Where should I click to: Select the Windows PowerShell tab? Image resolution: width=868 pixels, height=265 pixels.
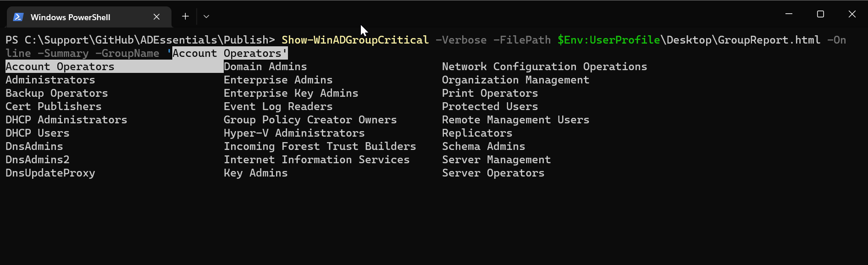[x=70, y=17]
